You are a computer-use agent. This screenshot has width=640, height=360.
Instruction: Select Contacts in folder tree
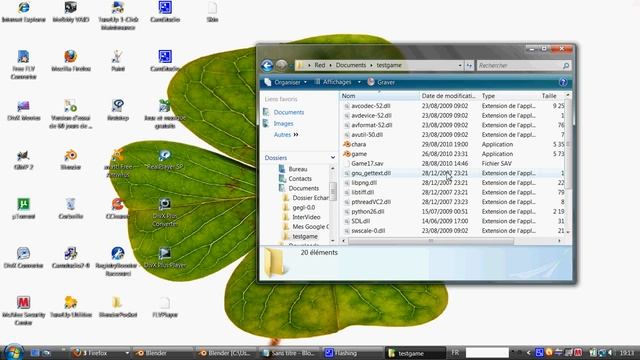[300, 179]
